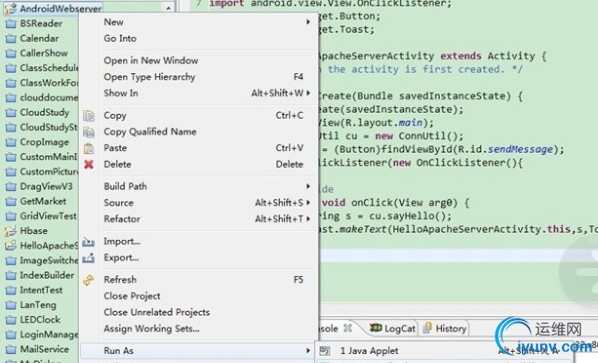598x363 pixels.
Task: Select the IndexBuilder project name
Action: [47, 276]
